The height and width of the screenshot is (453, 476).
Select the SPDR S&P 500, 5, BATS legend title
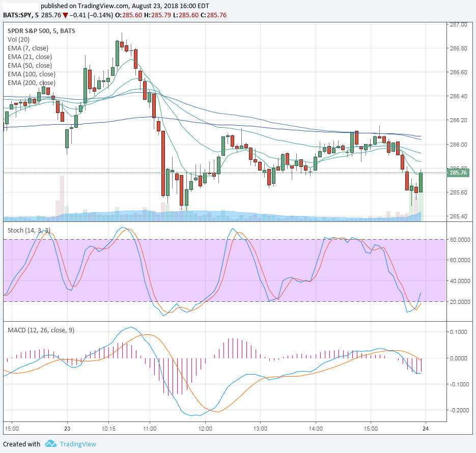click(41, 31)
